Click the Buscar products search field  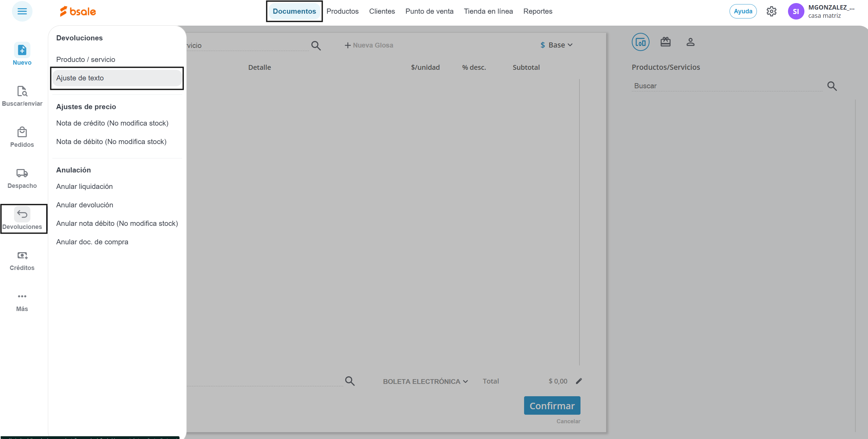[726, 86]
